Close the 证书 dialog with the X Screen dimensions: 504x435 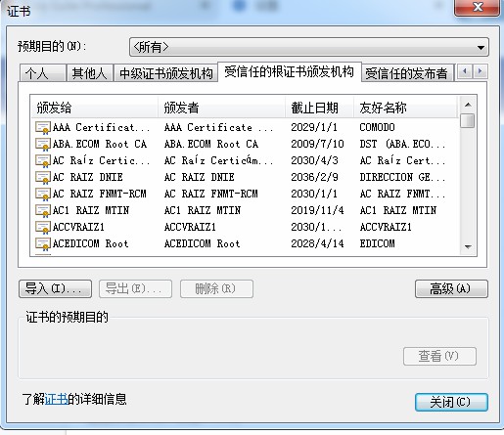click(477, 7)
